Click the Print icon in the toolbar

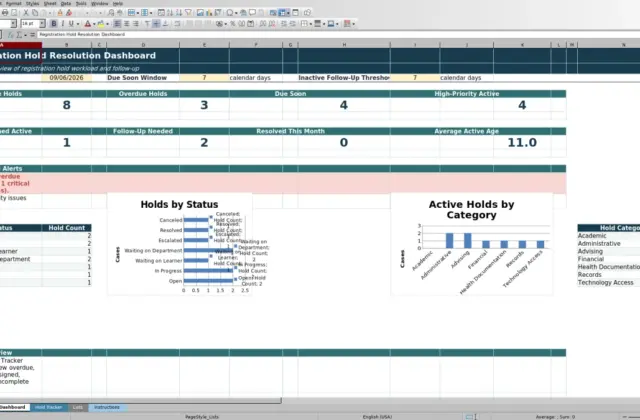(x=4, y=13)
